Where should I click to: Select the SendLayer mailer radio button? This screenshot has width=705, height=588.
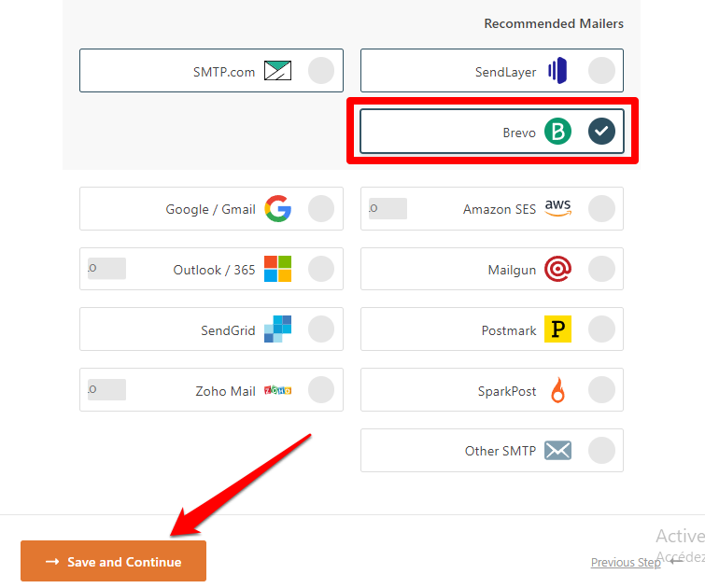tap(601, 71)
